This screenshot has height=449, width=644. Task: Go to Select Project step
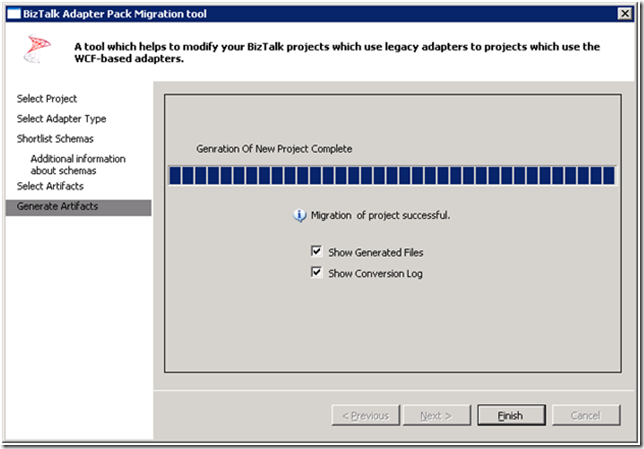coord(47,99)
